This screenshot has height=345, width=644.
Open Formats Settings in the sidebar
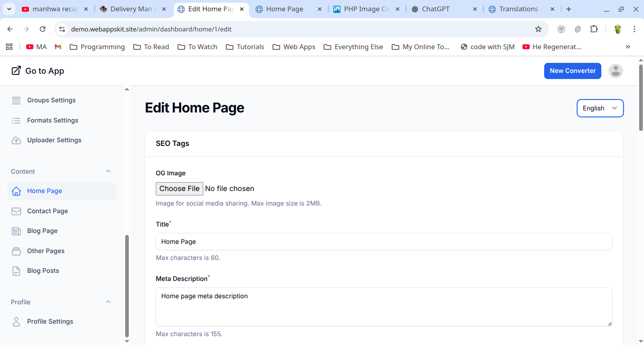[53, 121]
